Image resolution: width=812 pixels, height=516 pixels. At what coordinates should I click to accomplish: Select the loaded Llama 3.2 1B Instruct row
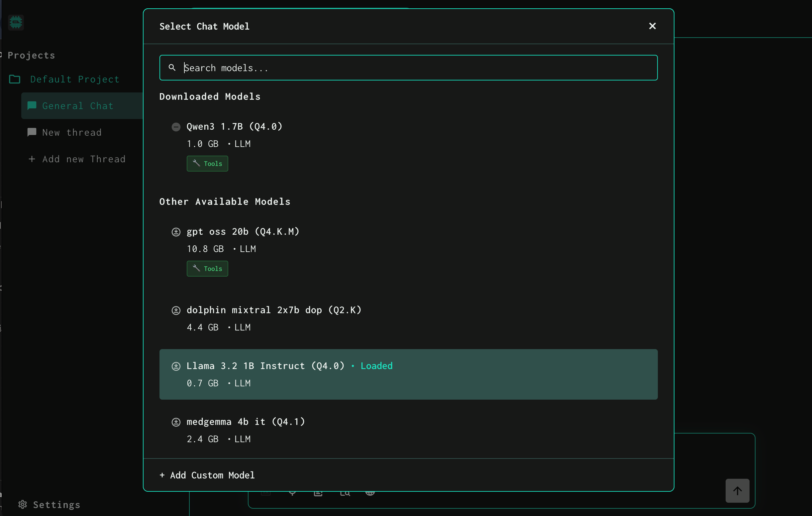408,374
